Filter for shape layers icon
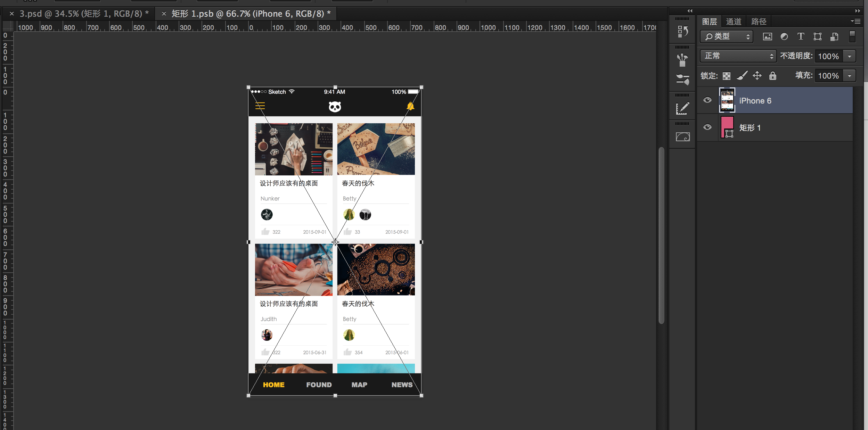868x430 pixels. click(x=817, y=36)
